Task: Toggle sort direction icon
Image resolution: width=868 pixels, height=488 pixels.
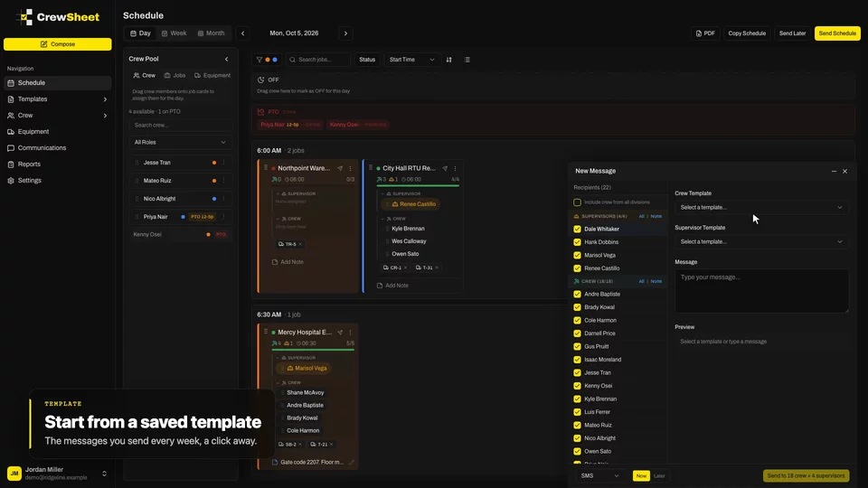Action: tap(449, 60)
